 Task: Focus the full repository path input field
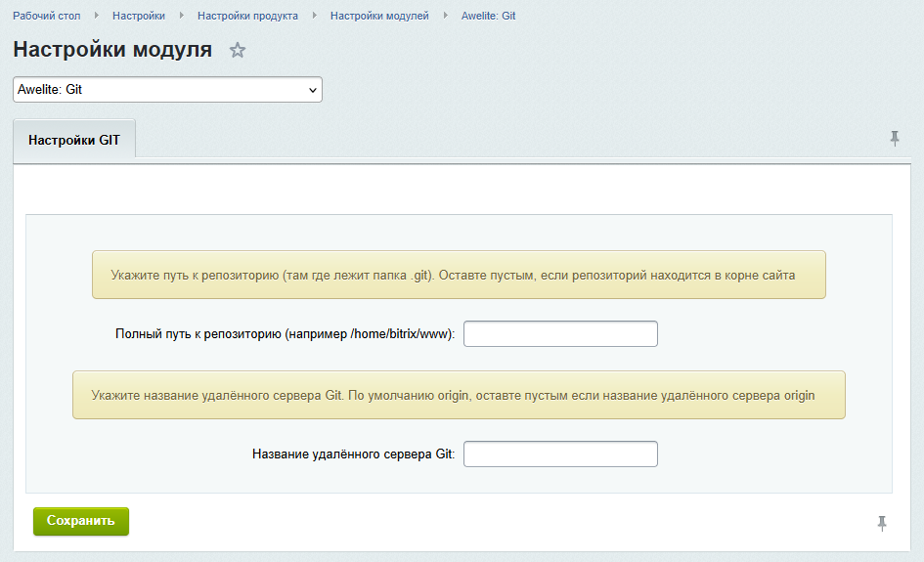(560, 334)
